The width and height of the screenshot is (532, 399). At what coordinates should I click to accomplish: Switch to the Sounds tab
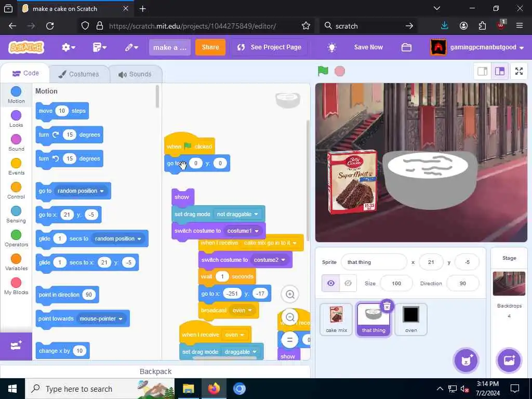[x=135, y=74]
